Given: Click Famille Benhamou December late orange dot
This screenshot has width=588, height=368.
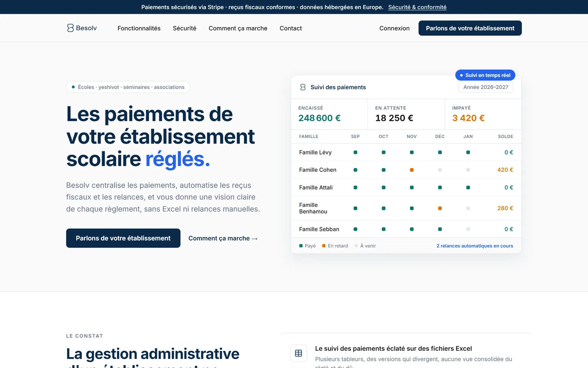Looking at the screenshot, I should (440, 208).
